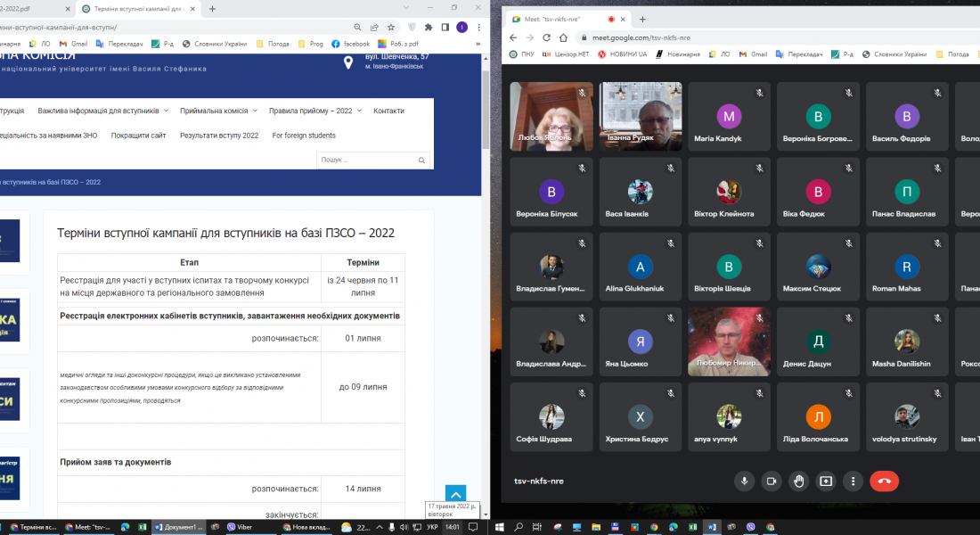Toggle the microphone in Meet controls
Image resolution: width=980 pixels, height=535 pixels.
pyautogui.click(x=745, y=481)
